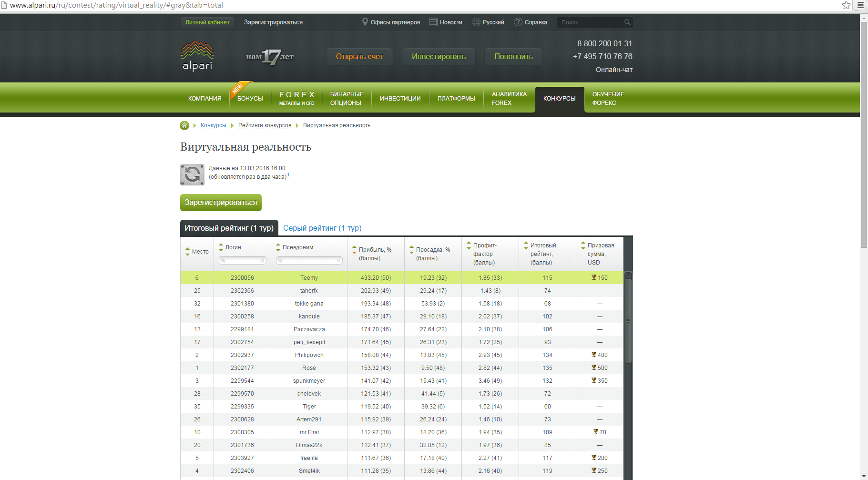
Task: Click pseudonym Philipovich in table
Action: tap(309, 355)
